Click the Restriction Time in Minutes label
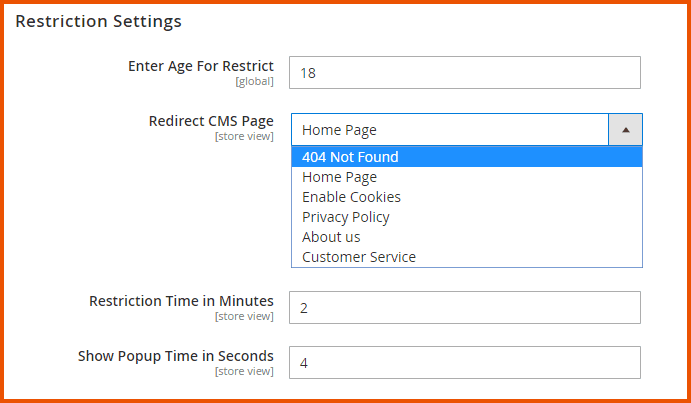The image size is (691, 403). [181, 301]
